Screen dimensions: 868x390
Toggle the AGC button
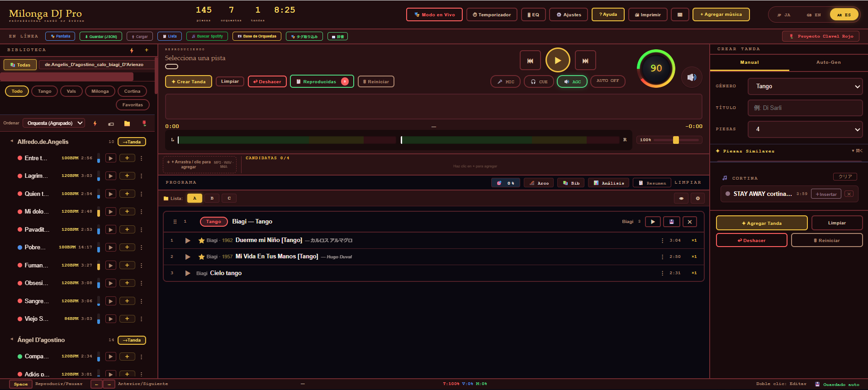(x=572, y=82)
